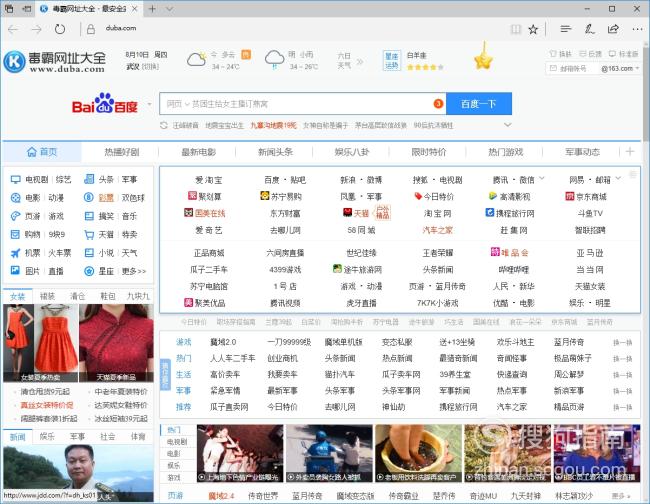This screenshot has width=650, height=504.
Task: Click the 电视剧 monitor icon
Action: [x=15, y=179]
